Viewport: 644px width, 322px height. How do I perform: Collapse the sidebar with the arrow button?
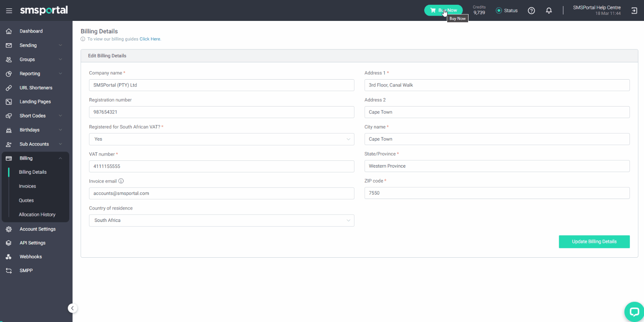tap(72, 308)
